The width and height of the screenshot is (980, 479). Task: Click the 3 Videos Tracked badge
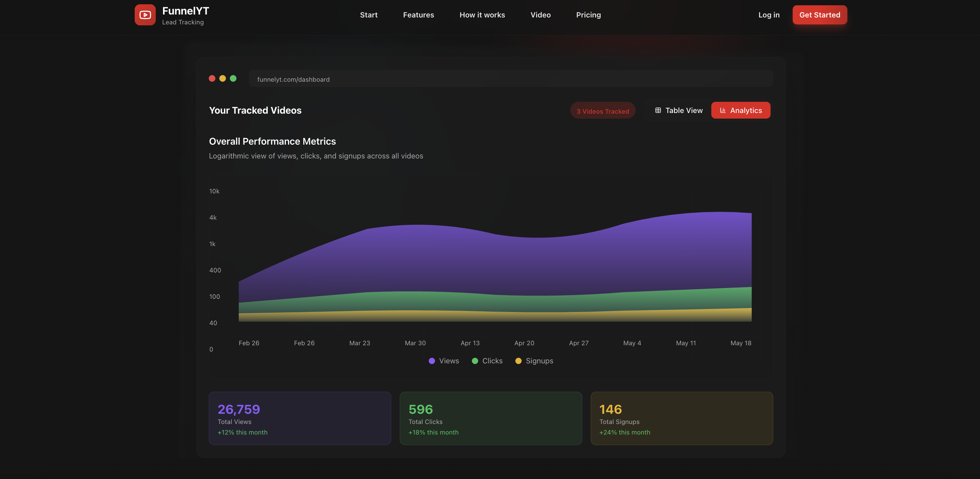click(x=603, y=111)
